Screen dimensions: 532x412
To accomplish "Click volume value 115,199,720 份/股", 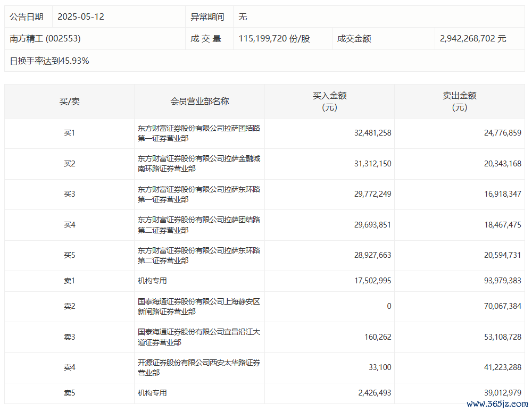I will pos(274,39).
